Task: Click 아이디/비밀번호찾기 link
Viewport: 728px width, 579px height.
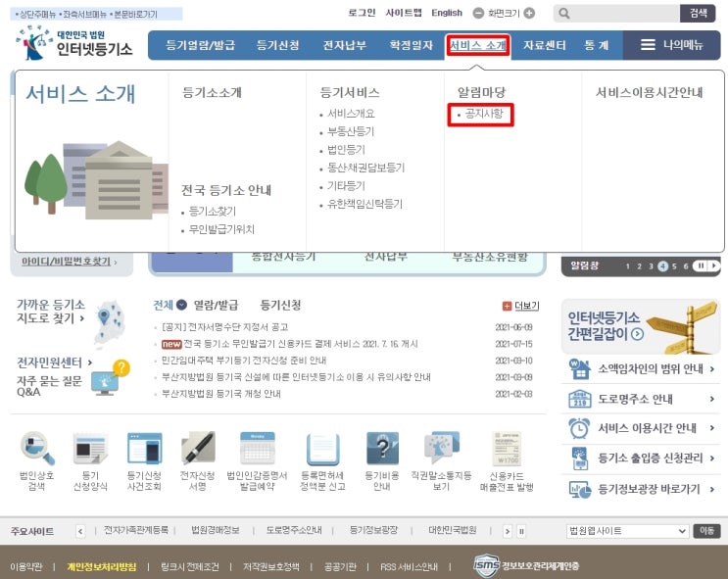Action: (x=66, y=262)
